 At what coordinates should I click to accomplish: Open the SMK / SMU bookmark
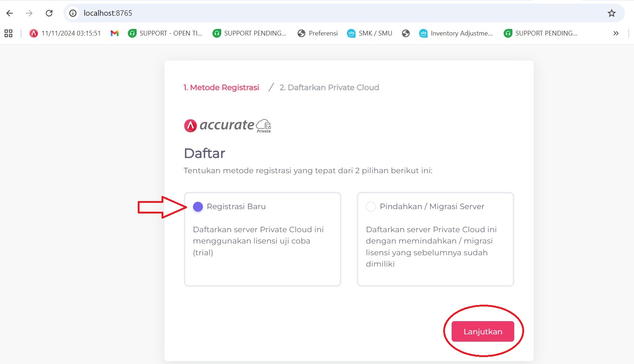pyautogui.click(x=370, y=33)
